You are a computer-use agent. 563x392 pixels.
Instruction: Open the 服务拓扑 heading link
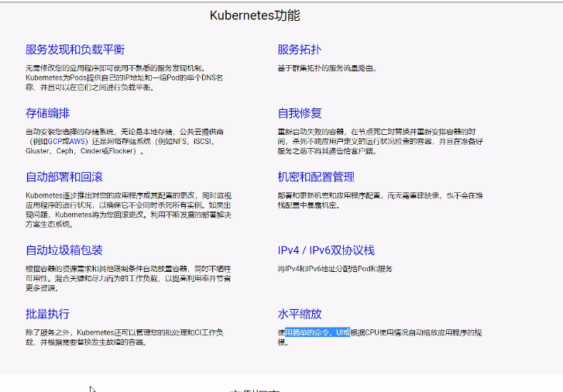[300, 50]
